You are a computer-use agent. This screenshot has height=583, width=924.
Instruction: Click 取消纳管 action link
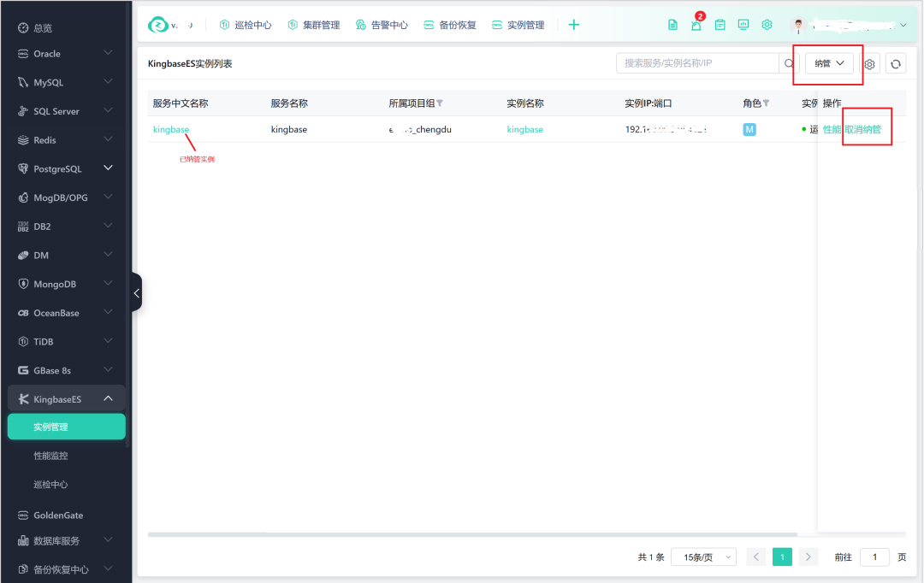pos(863,130)
